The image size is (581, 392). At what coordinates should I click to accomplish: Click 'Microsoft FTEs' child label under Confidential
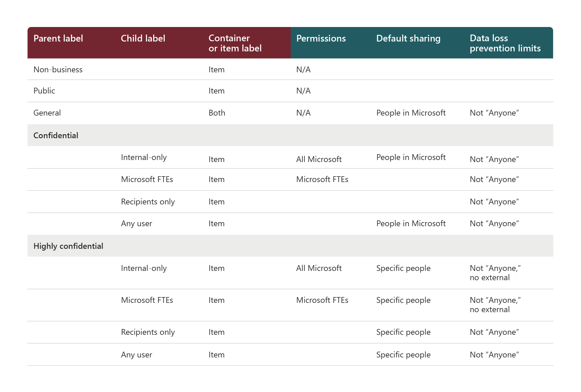click(x=147, y=179)
